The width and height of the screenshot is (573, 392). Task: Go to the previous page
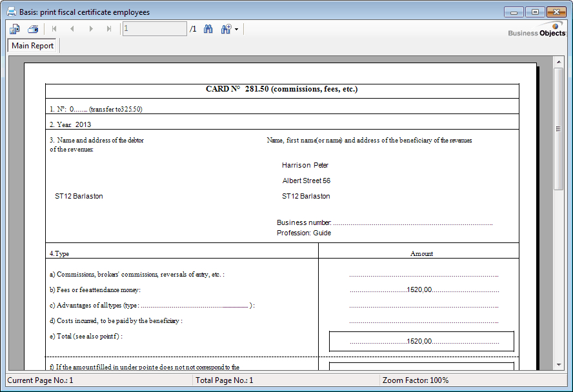tap(72, 28)
